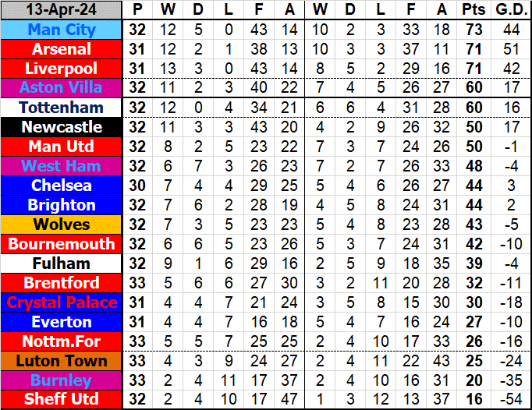This screenshot has width=532, height=410.
Task: Click the Bournemouth team cell
Action: (x=62, y=244)
